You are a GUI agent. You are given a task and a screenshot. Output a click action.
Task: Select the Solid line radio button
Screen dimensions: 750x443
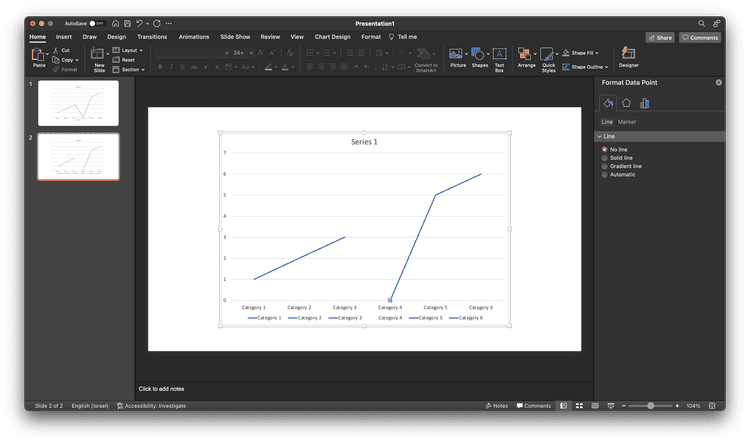click(x=605, y=158)
